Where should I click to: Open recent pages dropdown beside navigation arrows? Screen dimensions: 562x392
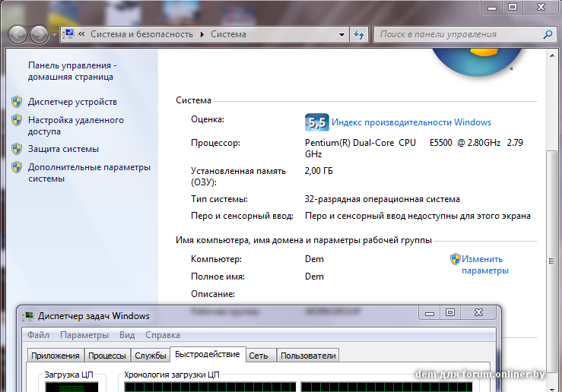[x=54, y=35]
